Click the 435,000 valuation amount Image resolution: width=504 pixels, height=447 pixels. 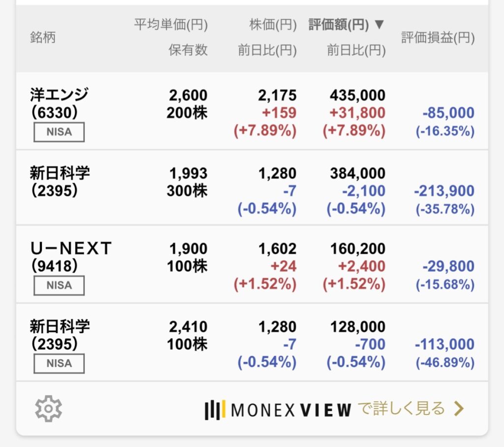tap(357, 95)
